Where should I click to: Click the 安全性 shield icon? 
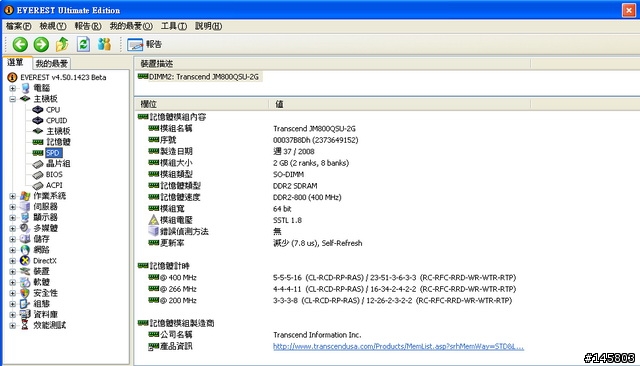pyautogui.click(x=25, y=293)
